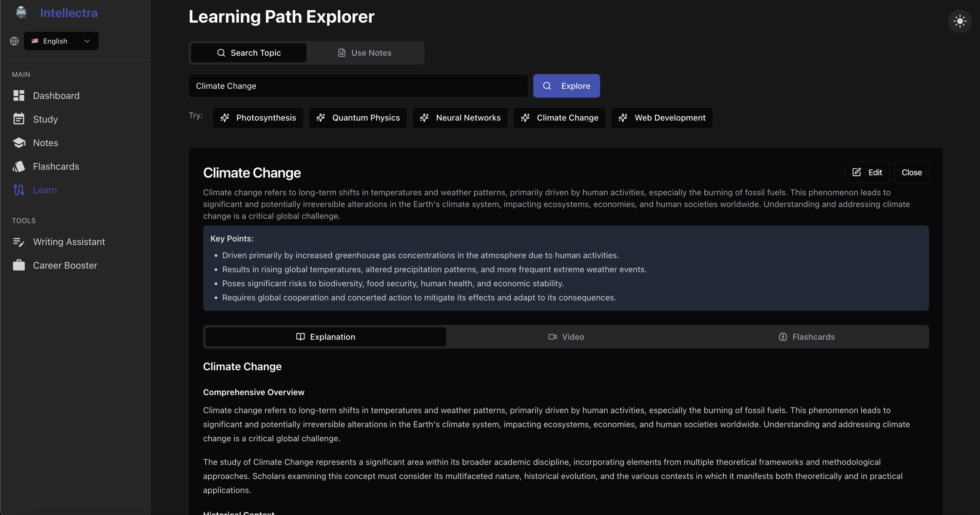Click Edit on Climate Change card
The height and width of the screenshot is (515, 980).
[867, 172]
